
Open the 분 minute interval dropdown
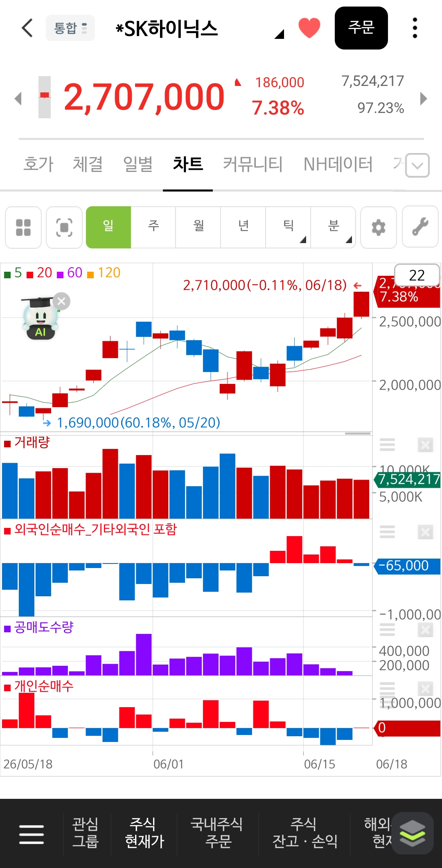point(334,228)
